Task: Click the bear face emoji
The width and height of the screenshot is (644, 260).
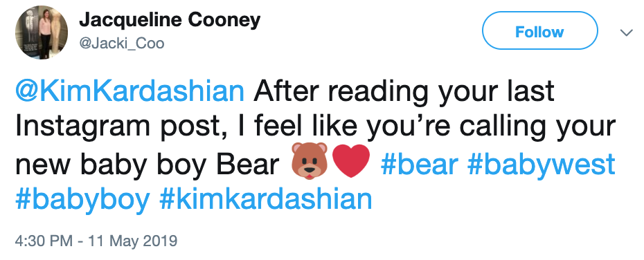Action: point(310,161)
